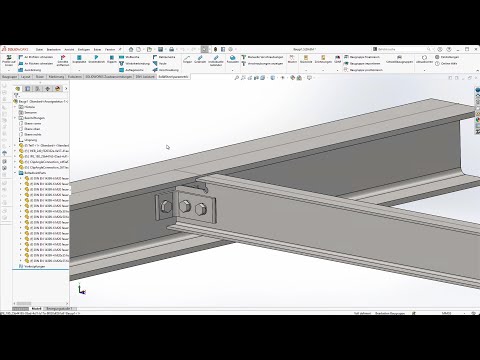480x360 pixels.
Task: Open dropdown arrow beneath Aktualisieren
Action: tap(424, 70)
